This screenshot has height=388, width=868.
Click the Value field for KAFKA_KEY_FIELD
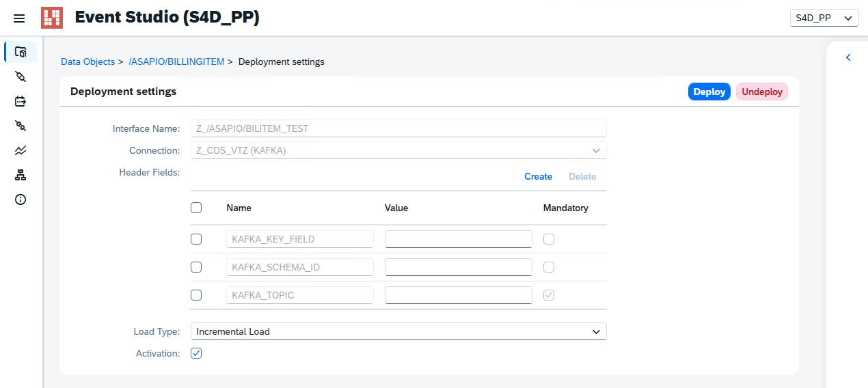[459, 239]
